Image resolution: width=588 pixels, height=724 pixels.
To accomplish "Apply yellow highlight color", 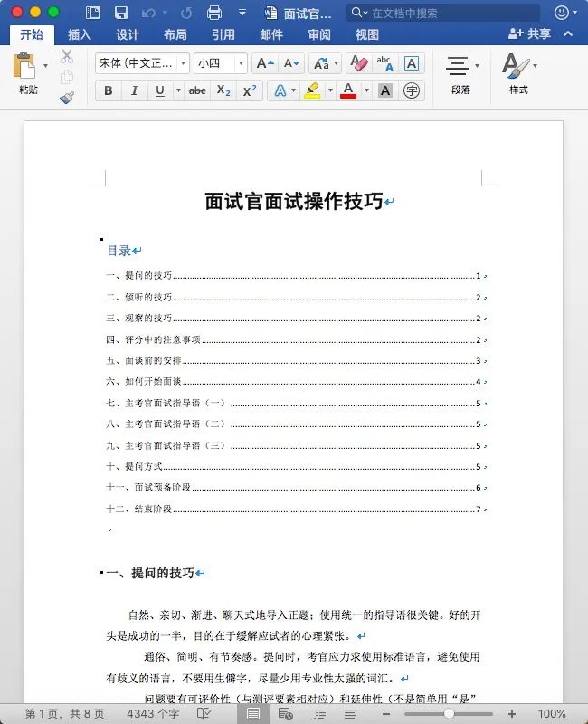I will tap(312, 90).
